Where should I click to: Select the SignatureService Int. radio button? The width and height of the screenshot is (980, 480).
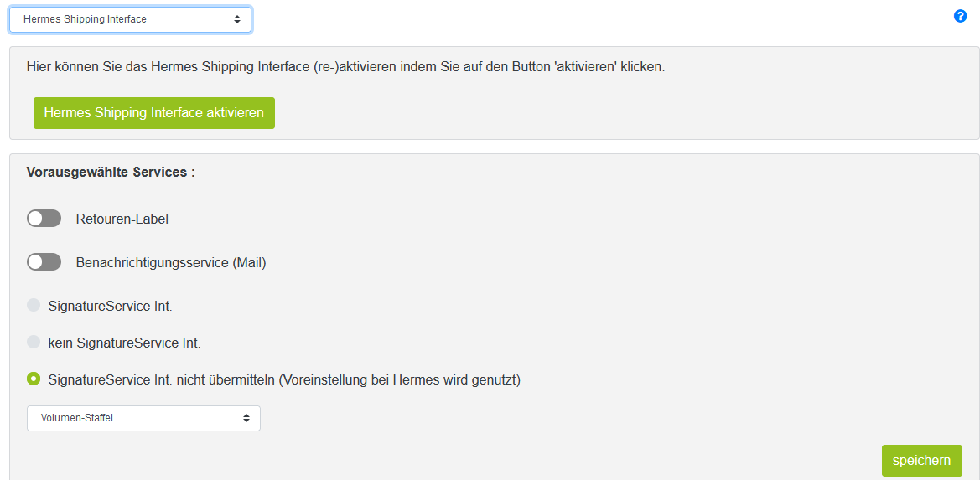tap(34, 305)
